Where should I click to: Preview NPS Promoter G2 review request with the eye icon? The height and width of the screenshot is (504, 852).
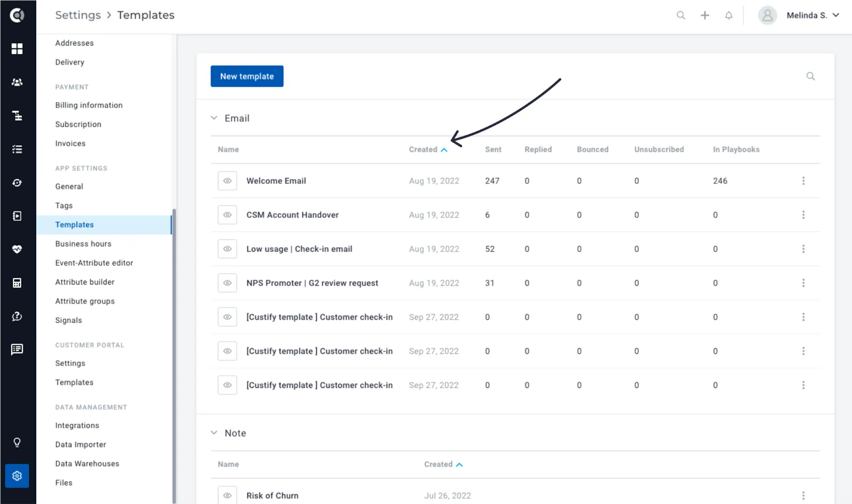tap(227, 283)
